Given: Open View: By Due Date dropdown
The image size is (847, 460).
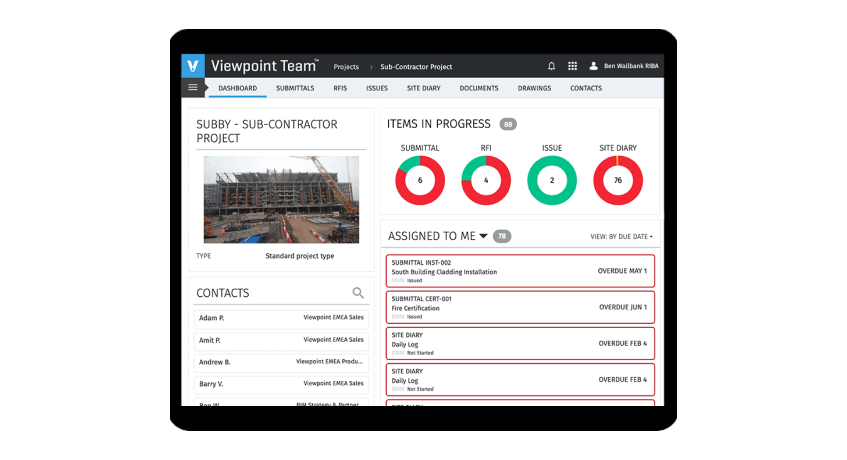Looking at the screenshot, I should 621,236.
